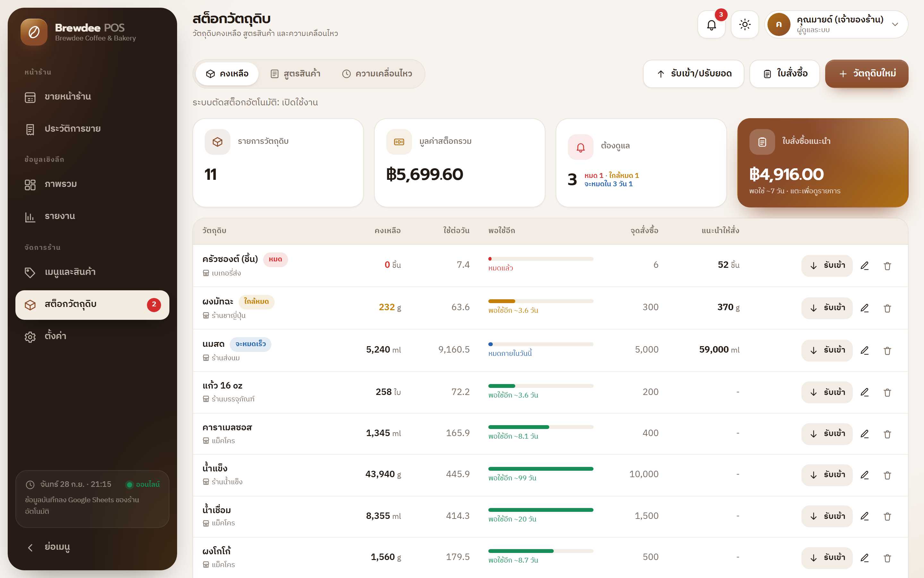This screenshot has width=924, height=578.
Task: Edit the คาราเมลซอส row pencil icon
Action: pyautogui.click(x=864, y=433)
